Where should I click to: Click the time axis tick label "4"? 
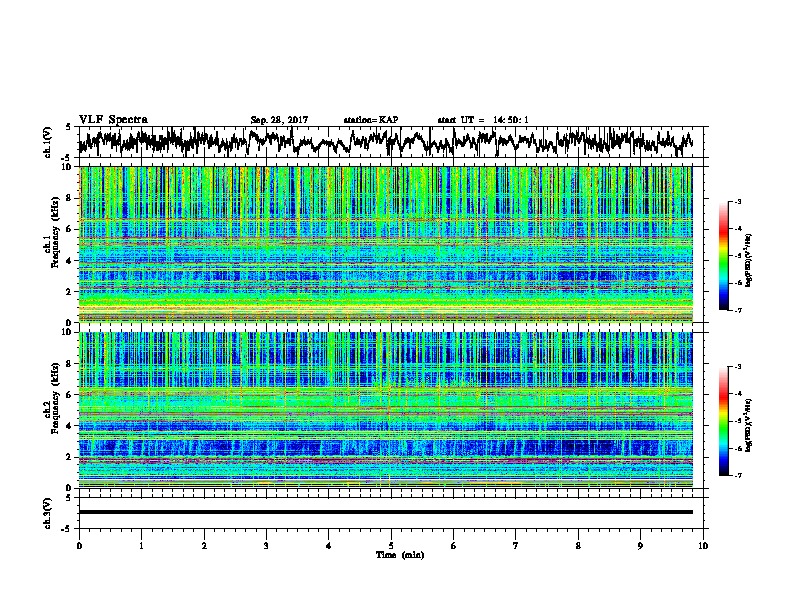point(328,545)
